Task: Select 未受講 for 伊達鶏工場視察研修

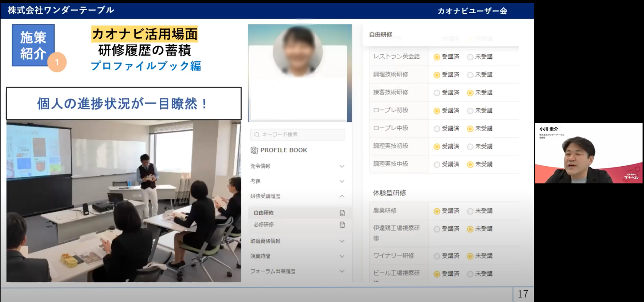Action: (x=470, y=229)
